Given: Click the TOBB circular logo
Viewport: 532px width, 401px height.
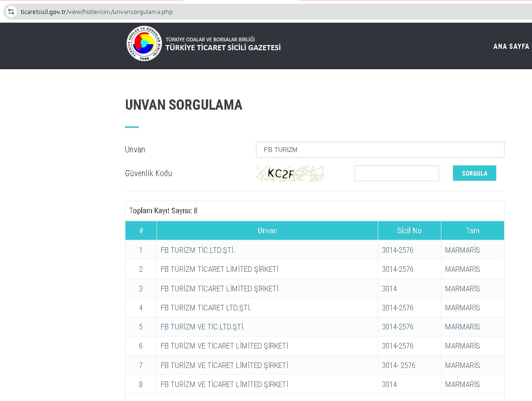Looking at the screenshot, I should (x=144, y=44).
